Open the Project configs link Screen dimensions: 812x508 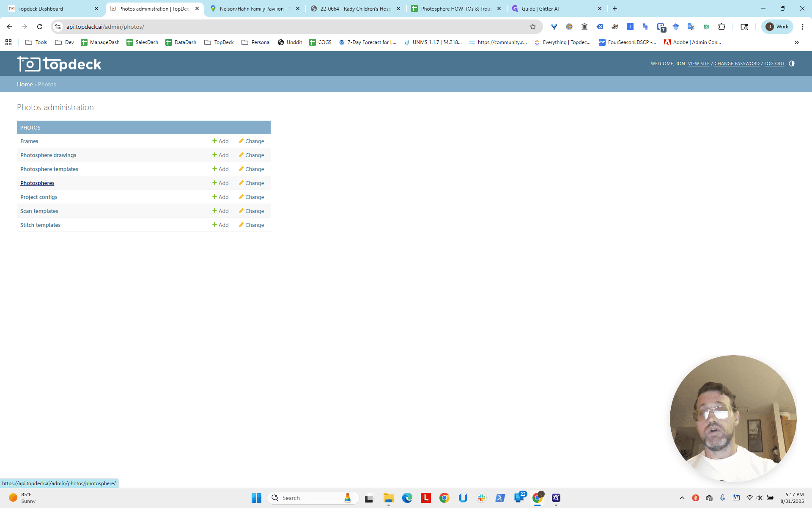pos(39,197)
